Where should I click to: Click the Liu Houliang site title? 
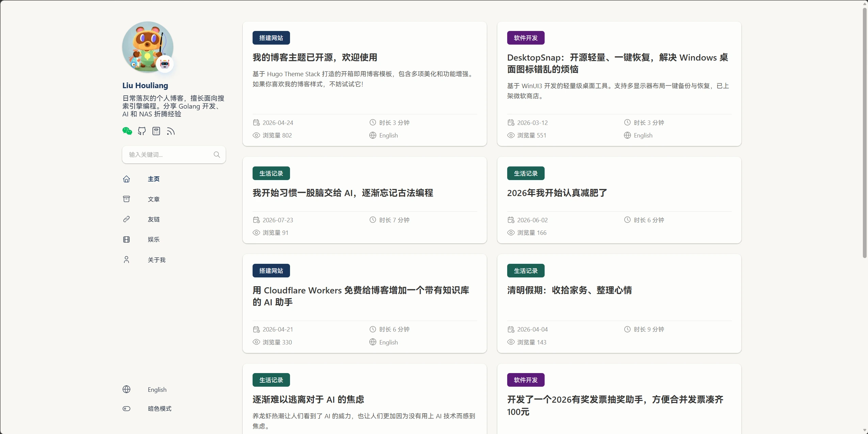click(145, 85)
